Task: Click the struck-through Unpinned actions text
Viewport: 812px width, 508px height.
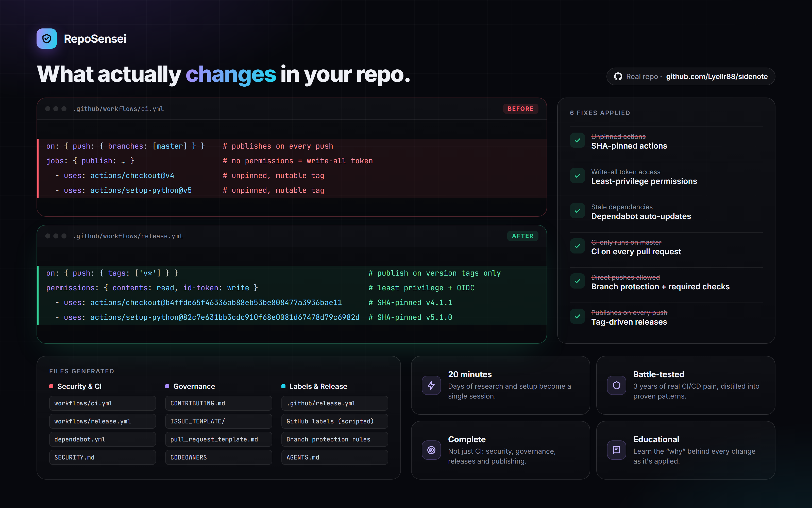Action: [x=618, y=137]
